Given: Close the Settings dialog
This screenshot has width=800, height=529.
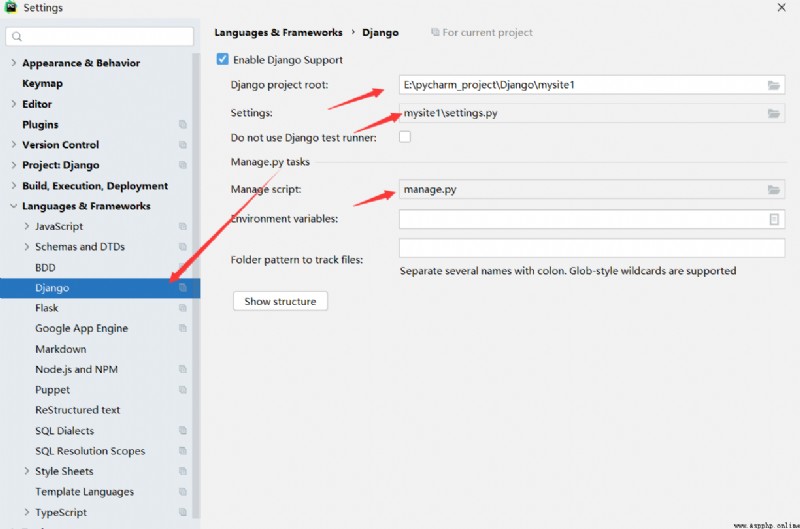Looking at the screenshot, I should click(x=781, y=8).
